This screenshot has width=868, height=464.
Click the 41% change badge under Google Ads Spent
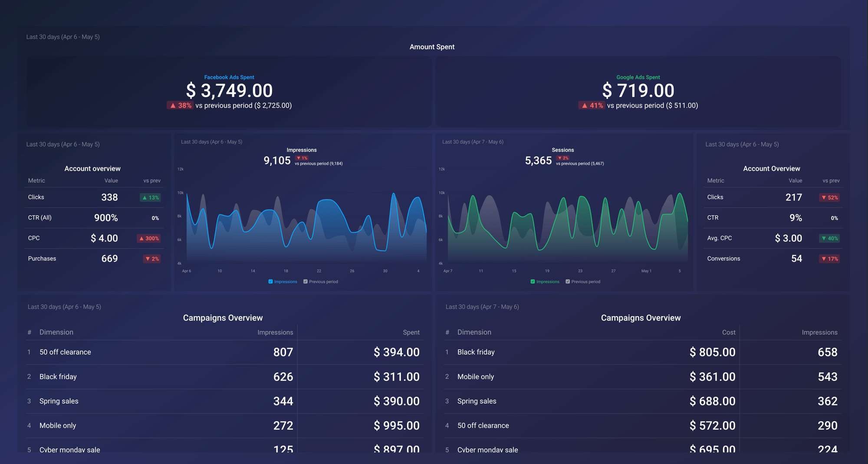click(592, 105)
